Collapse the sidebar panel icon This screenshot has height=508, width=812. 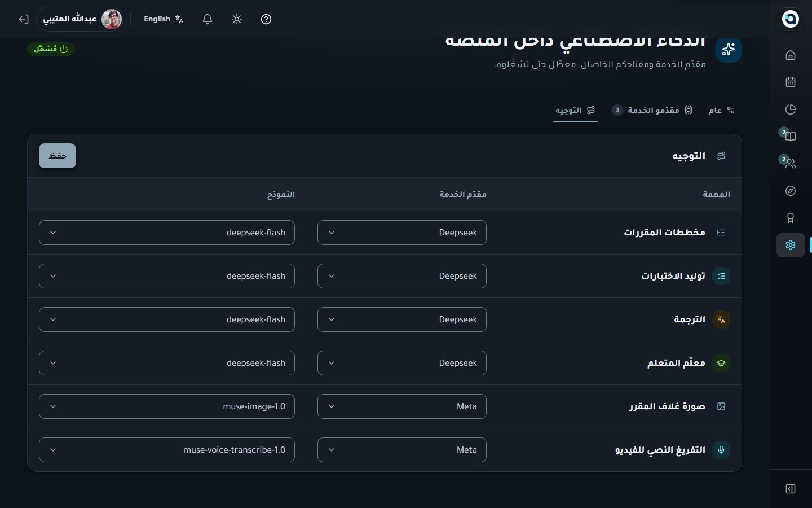(x=790, y=489)
